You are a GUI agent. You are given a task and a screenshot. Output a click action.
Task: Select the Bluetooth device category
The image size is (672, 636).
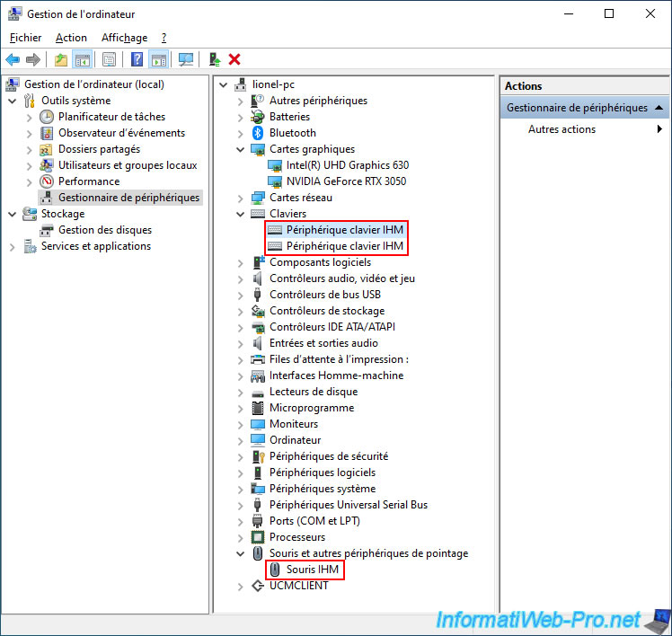click(x=292, y=133)
